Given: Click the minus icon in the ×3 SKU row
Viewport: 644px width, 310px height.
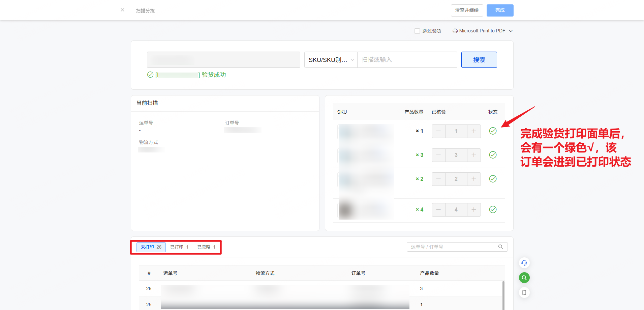Looking at the screenshot, I should (438, 155).
